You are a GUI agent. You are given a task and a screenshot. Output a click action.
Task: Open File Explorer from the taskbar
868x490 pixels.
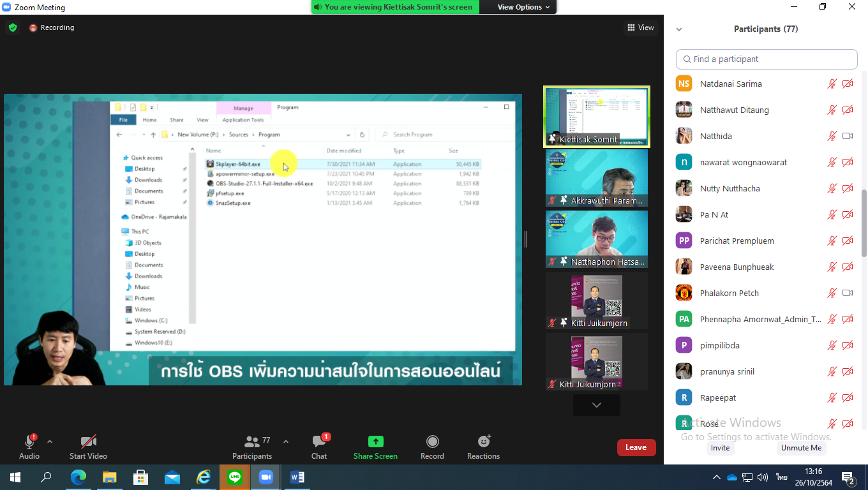pos(109,477)
